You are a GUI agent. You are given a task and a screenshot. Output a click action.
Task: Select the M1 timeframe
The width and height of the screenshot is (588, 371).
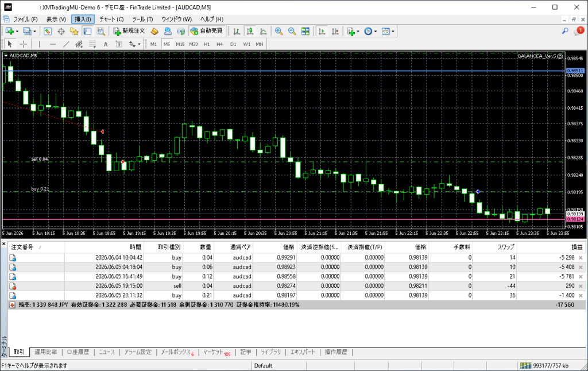(x=153, y=44)
